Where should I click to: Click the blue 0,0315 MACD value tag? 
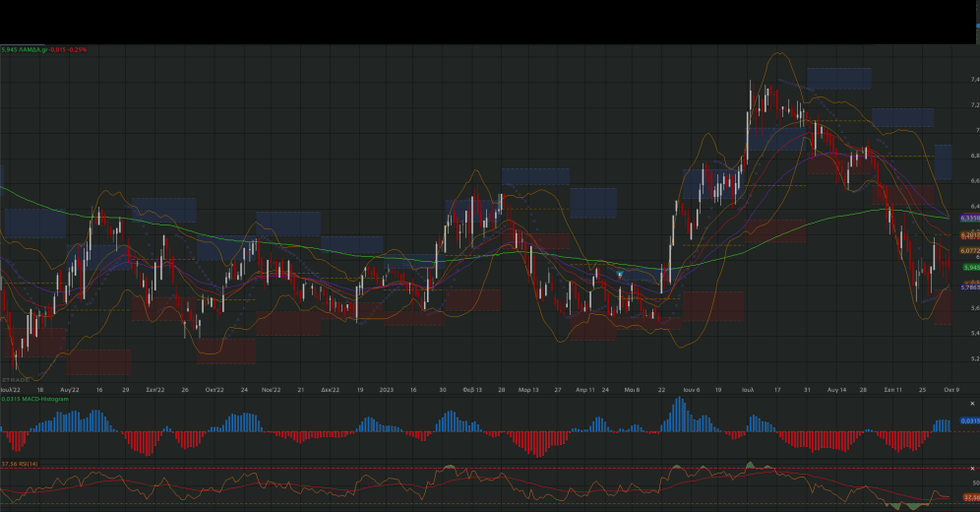[968, 420]
